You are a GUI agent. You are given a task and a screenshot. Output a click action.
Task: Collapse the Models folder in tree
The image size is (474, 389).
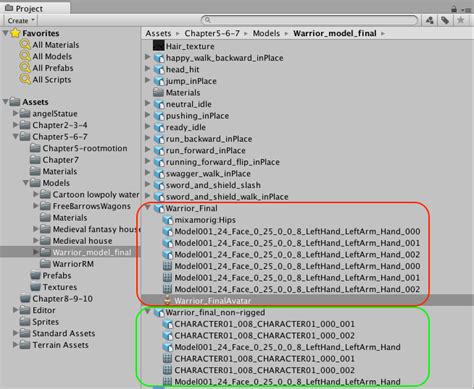26,183
